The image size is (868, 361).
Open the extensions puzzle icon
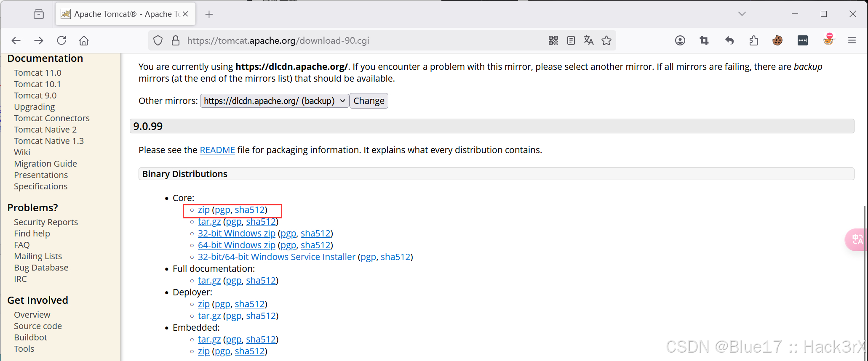754,40
